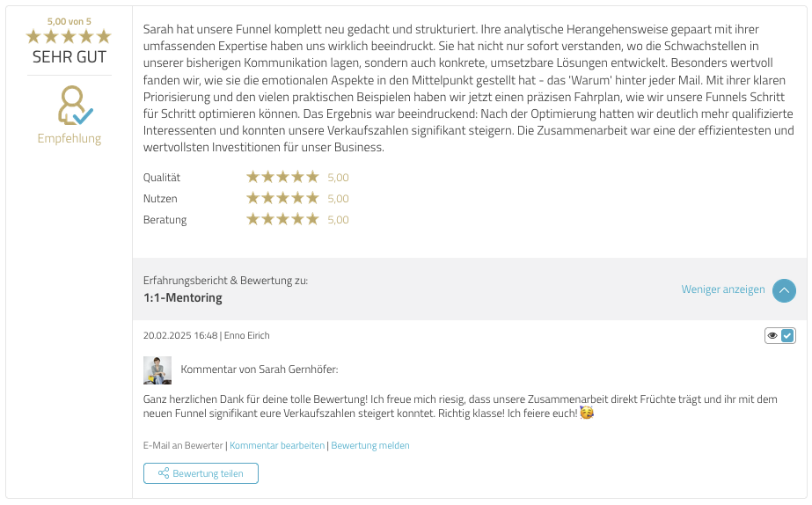Click the "Weniger anzeigen" link
The width and height of the screenshot is (812, 505).
[x=723, y=289]
